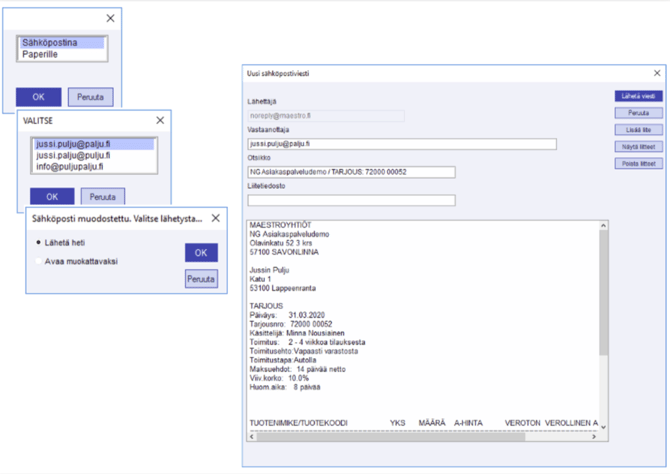The height and width of the screenshot is (474, 670).
Task: Close the VALITSE dialog window
Action: coord(160,120)
